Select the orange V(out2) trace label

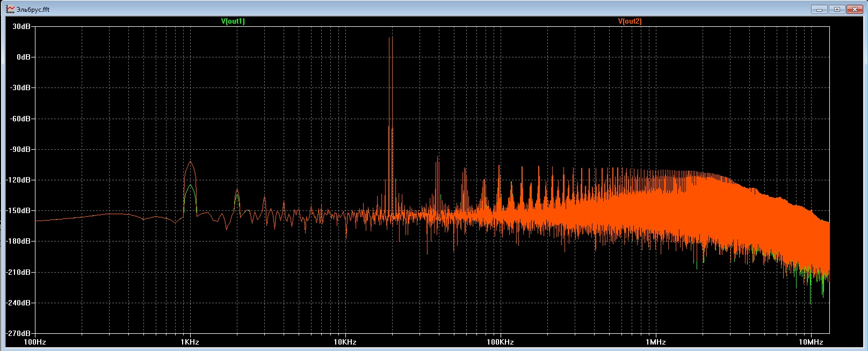(x=630, y=21)
